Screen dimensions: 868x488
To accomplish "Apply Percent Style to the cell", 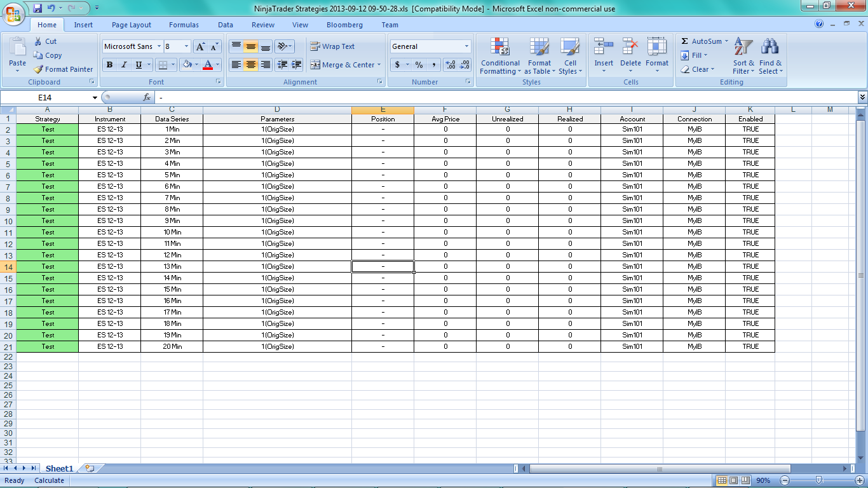I will (x=419, y=65).
